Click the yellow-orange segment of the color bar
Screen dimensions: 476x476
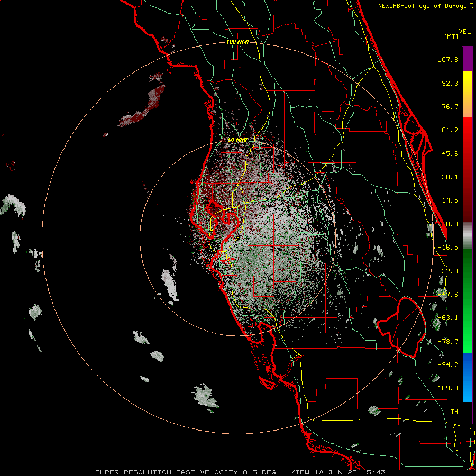pos(467,94)
